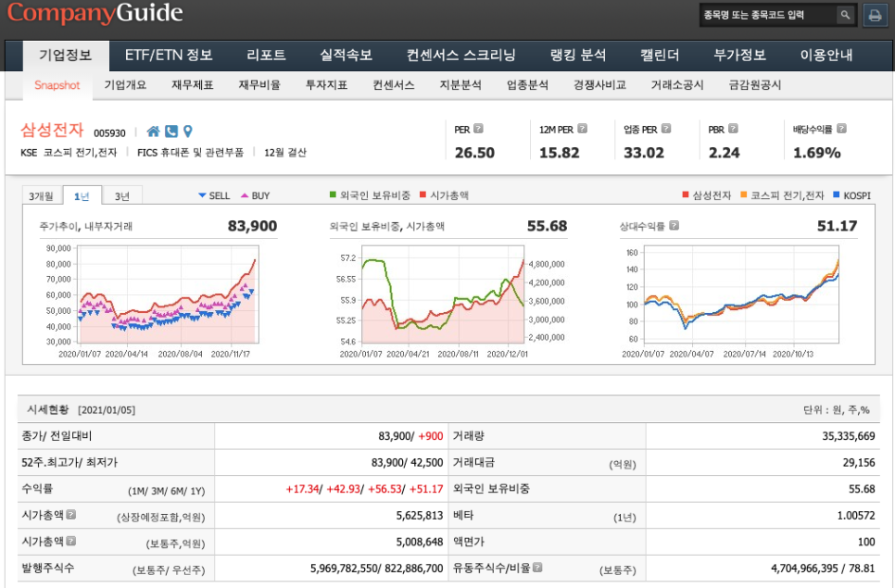Open the 상대수익률 help icon
The image size is (895, 588).
coord(674,225)
